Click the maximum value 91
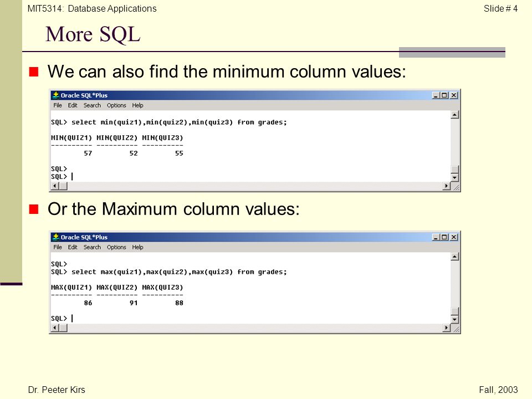 134,303
